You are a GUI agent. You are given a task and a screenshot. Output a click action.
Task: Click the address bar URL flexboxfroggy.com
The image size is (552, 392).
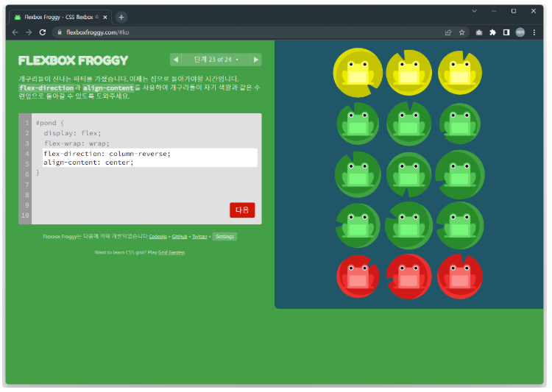(97, 32)
